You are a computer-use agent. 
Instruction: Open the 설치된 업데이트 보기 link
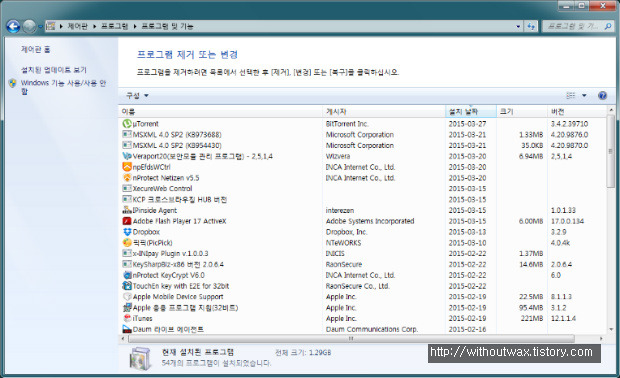pyautogui.click(x=54, y=70)
